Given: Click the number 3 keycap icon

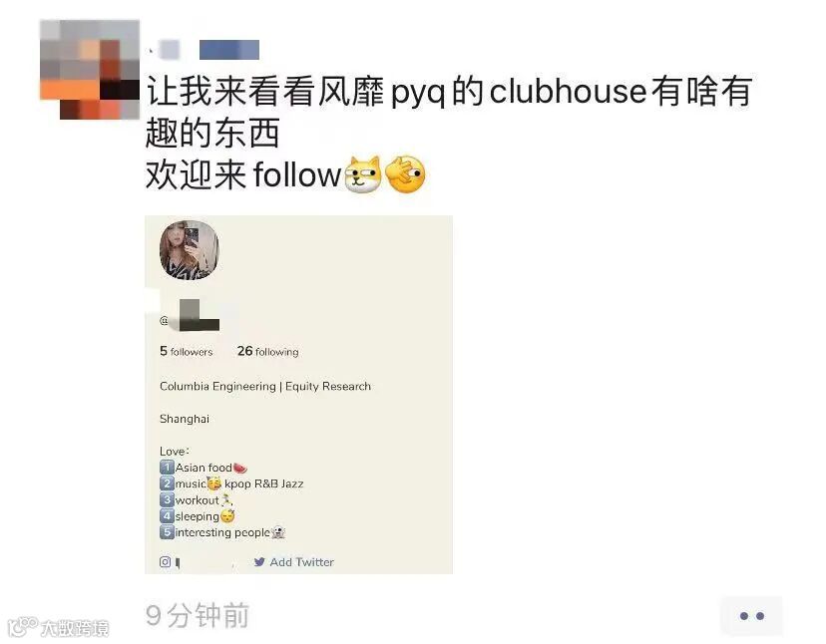Looking at the screenshot, I should [x=167, y=499].
